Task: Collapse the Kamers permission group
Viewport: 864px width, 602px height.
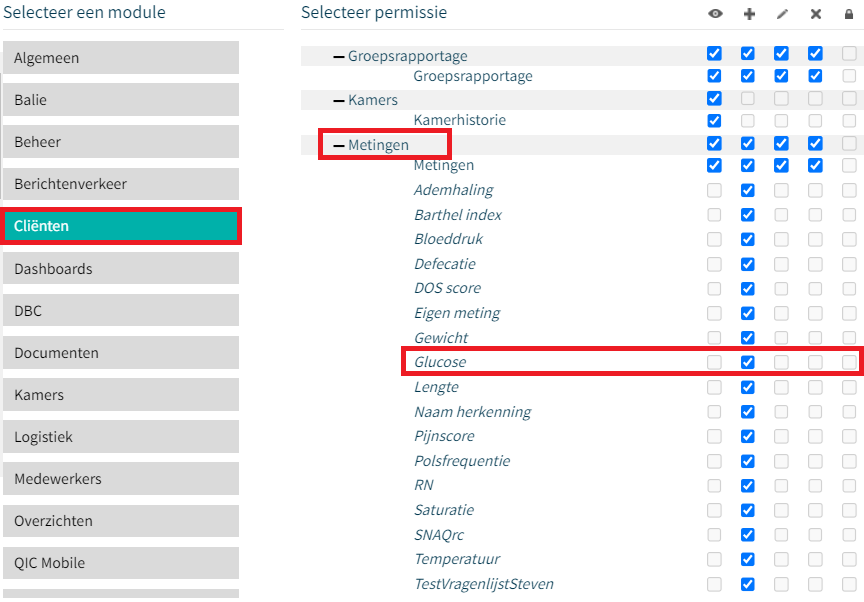Action: 338,100
